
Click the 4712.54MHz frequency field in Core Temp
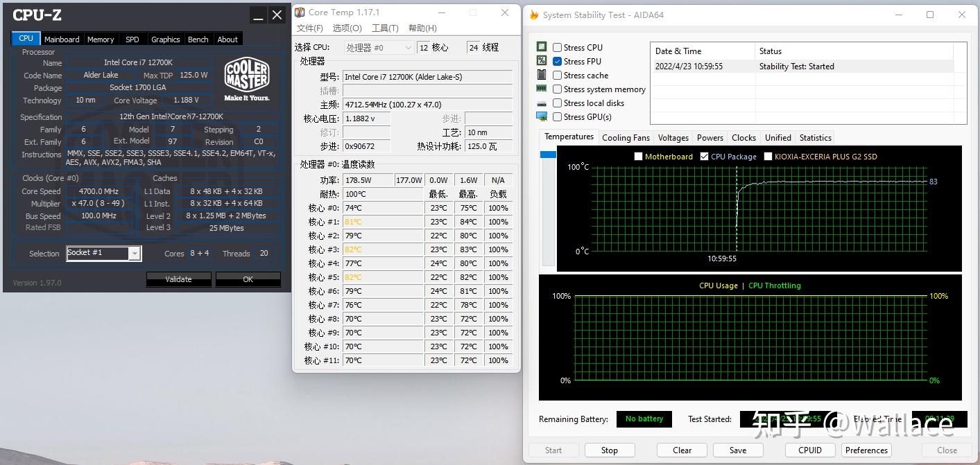tap(428, 105)
